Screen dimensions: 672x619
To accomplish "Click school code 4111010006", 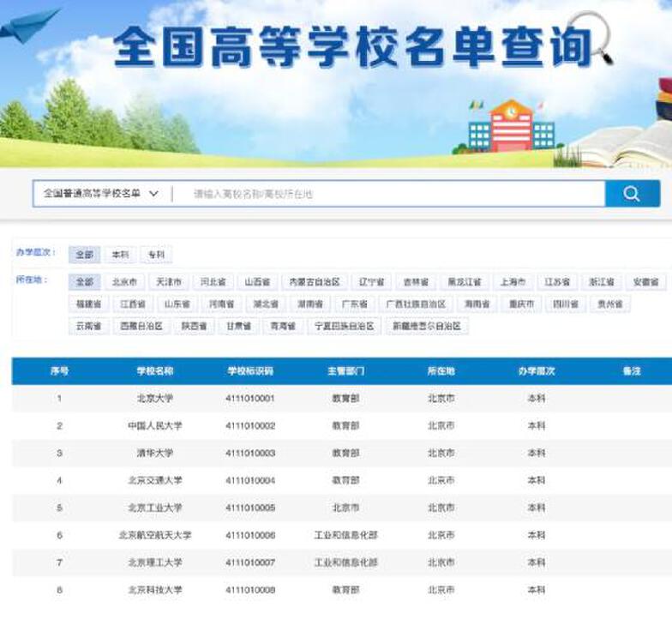I will click(250, 535).
